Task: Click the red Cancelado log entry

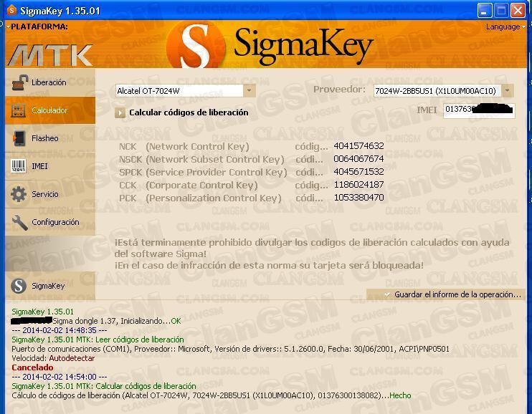Action: (x=32, y=367)
